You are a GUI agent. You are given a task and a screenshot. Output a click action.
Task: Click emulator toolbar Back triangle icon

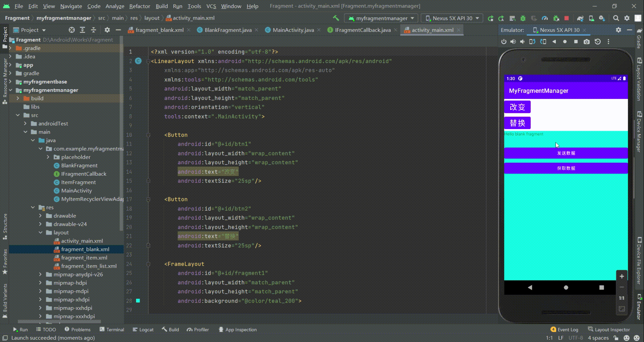click(x=554, y=42)
